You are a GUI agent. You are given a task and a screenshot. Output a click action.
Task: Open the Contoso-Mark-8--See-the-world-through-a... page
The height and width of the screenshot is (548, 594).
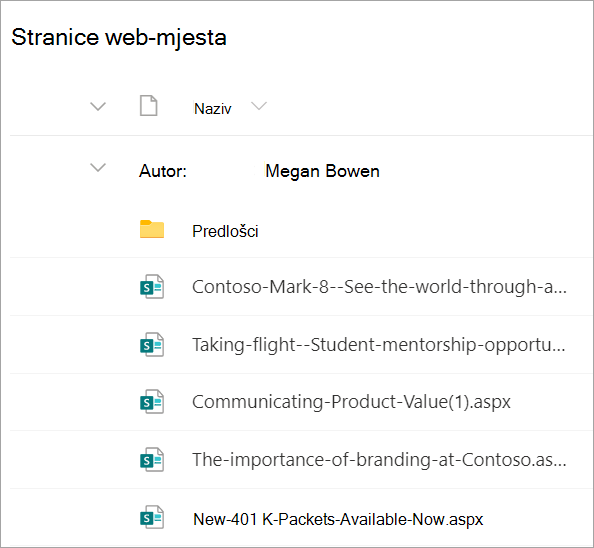[379, 287]
